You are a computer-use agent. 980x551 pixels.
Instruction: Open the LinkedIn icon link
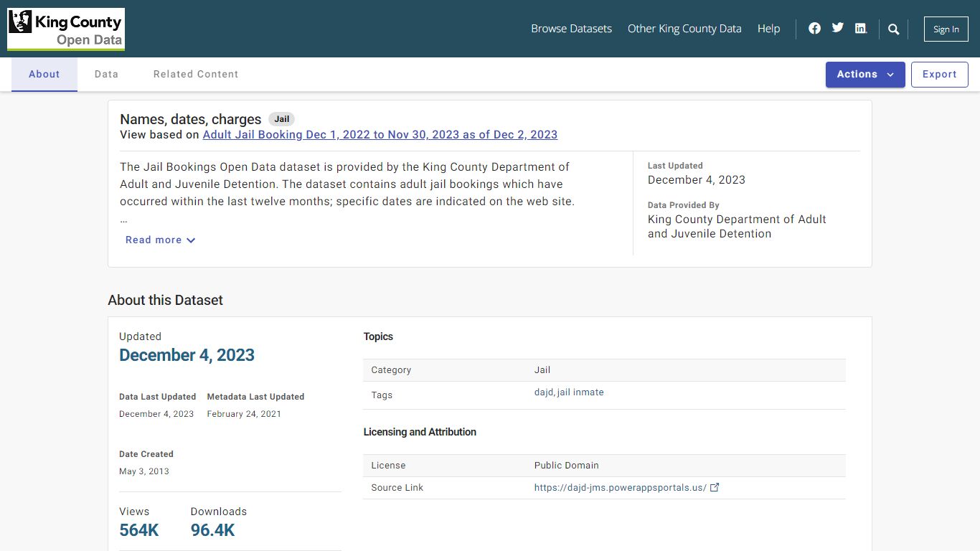[861, 29]
